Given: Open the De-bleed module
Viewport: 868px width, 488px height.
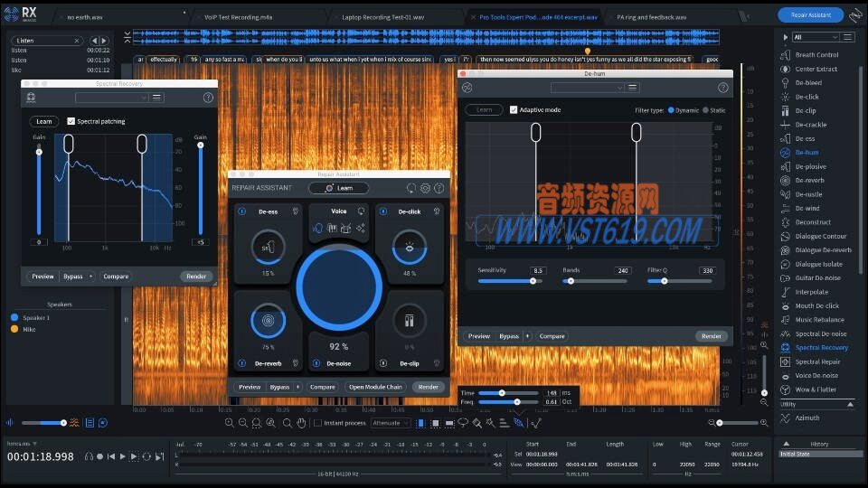Looking at the screenshot, I should [808, 83].
